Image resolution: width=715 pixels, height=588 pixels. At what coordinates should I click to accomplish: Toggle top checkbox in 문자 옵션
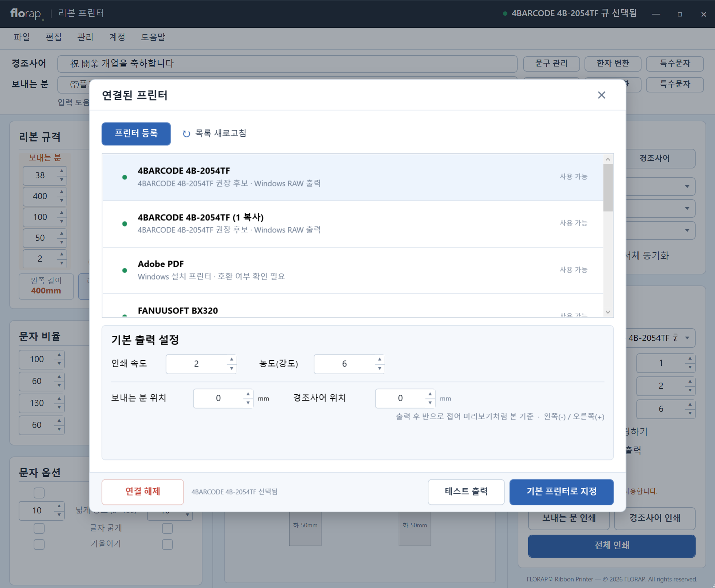point(39,493)
